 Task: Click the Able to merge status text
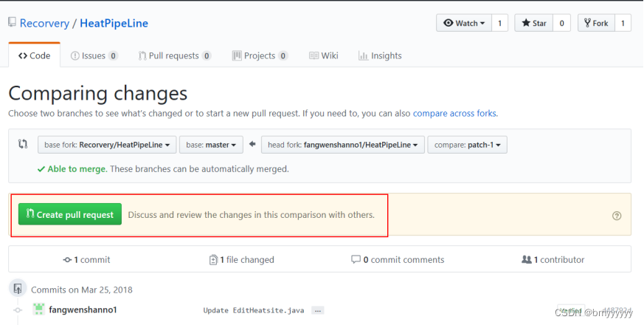[77, 169]
